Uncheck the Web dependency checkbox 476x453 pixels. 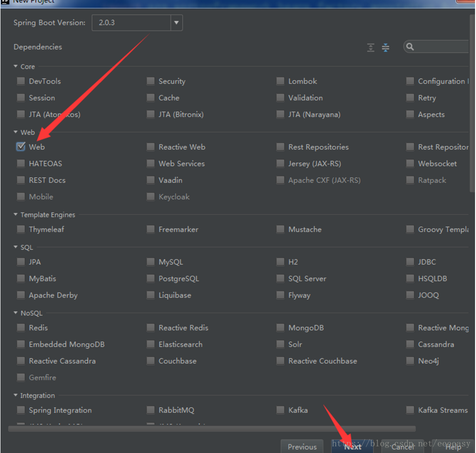pos(21,147)
